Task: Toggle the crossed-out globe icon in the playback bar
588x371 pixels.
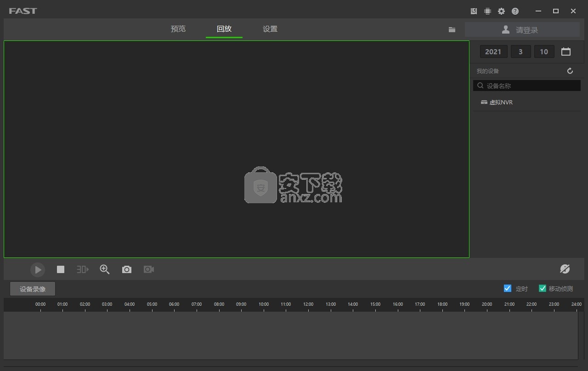Action: [x=565, y=269]
